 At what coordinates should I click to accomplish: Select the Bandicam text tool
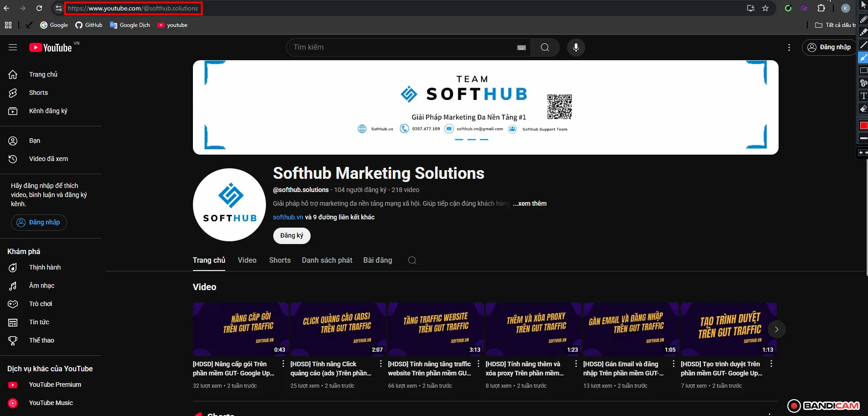click(863, 96)
